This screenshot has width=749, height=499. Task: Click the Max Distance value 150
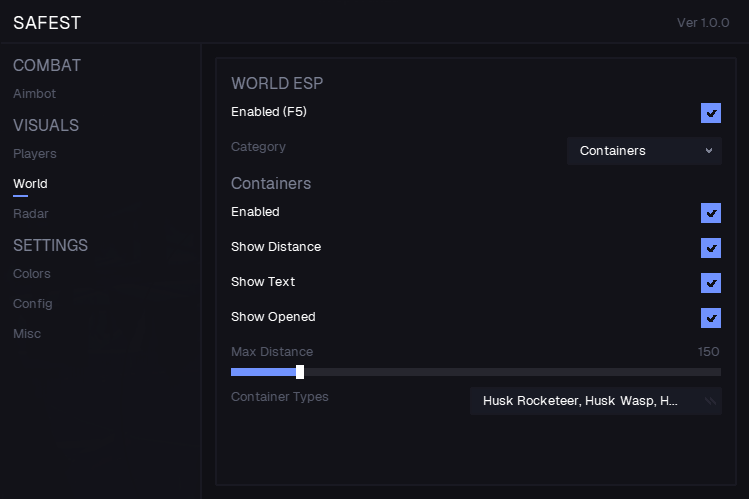coord(708,352)
